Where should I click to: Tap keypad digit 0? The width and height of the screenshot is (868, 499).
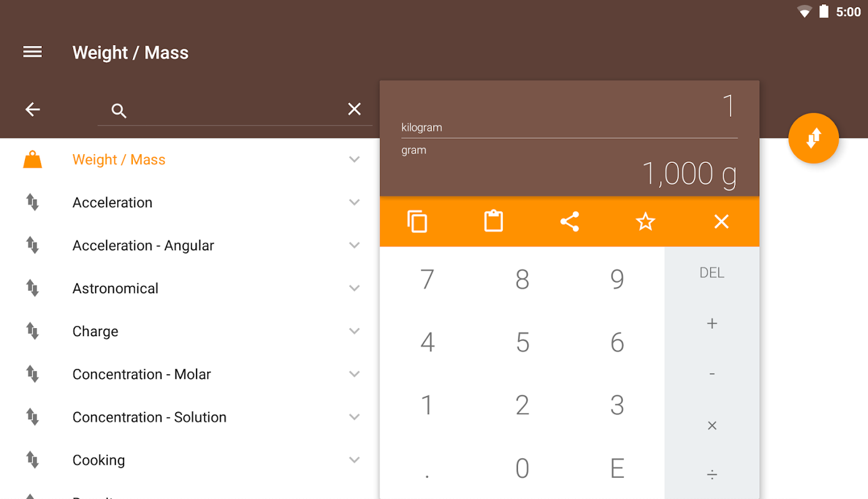[522, 468]
